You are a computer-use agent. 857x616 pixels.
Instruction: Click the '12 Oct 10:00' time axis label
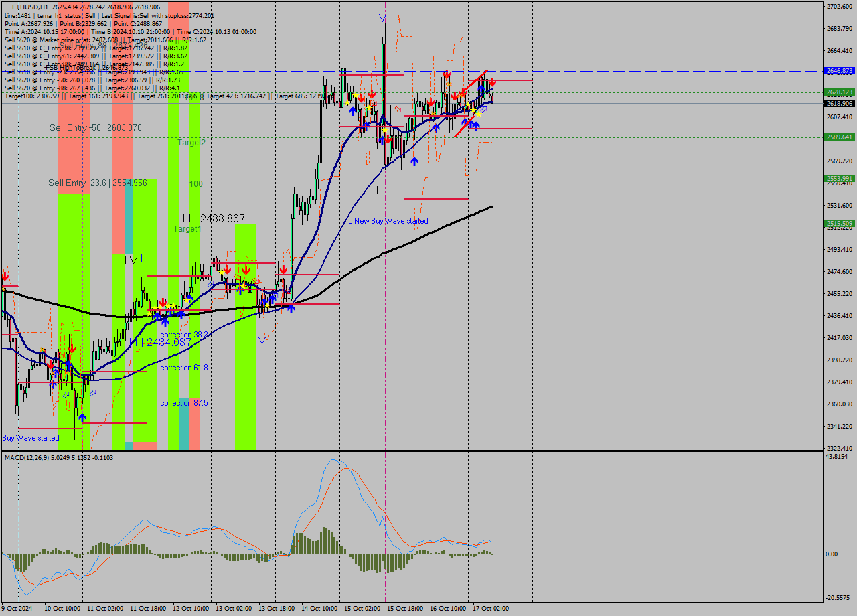(191, 609)
